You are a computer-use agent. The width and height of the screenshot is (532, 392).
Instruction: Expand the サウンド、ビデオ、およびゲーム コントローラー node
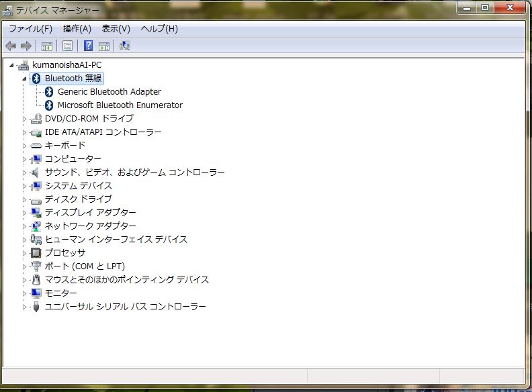point(24,173)
